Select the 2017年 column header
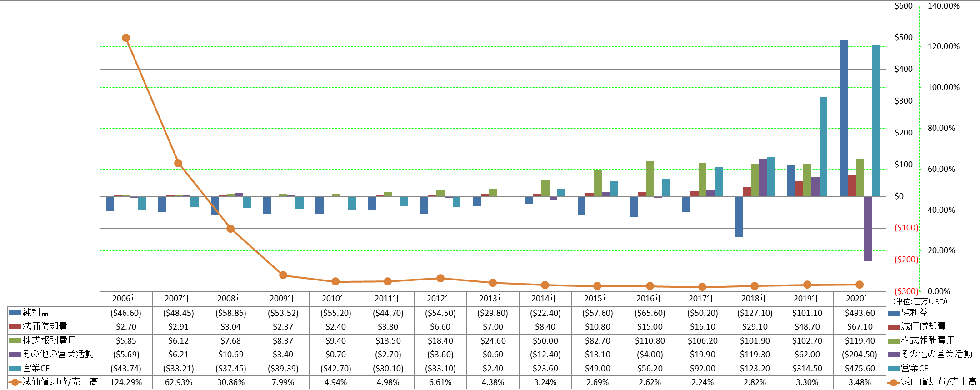The image size is (980, 390). click(x=702, y=299)
